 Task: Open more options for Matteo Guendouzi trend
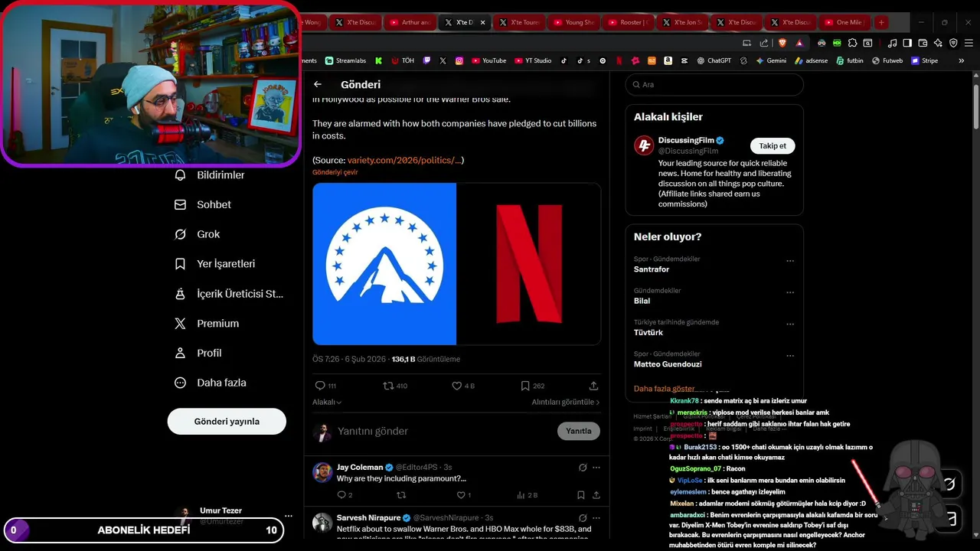point(790,356)
